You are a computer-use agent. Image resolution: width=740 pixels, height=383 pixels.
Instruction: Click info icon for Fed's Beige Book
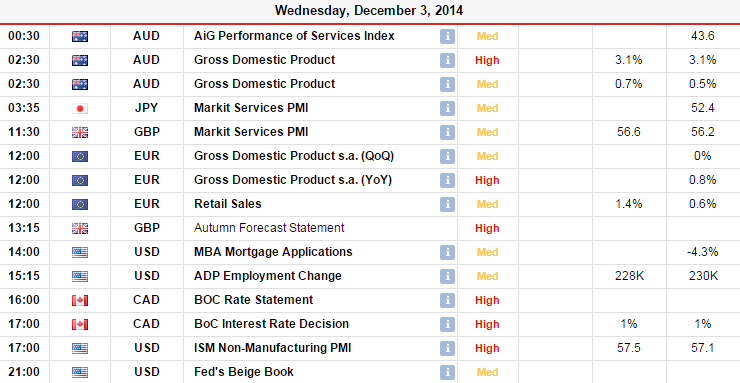(447, 372)
